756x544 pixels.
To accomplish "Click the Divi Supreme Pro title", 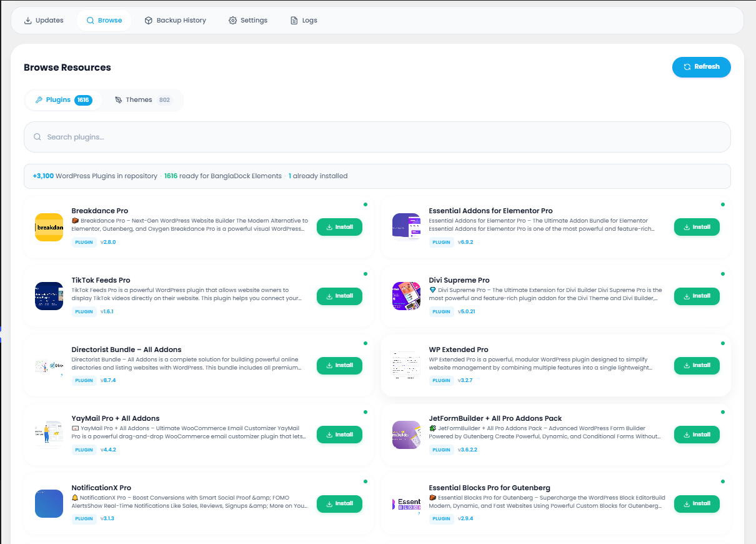I will point(459,280).
